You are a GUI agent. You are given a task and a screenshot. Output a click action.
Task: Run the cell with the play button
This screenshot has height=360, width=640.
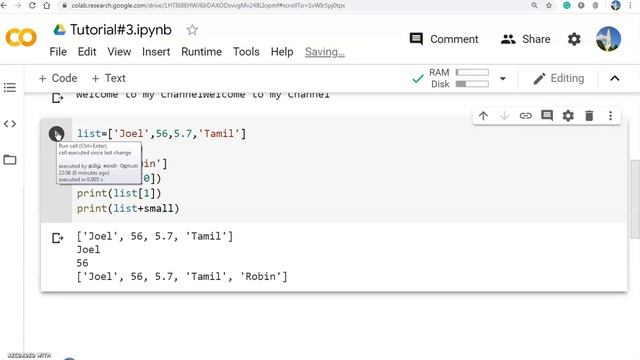[56, 133]
